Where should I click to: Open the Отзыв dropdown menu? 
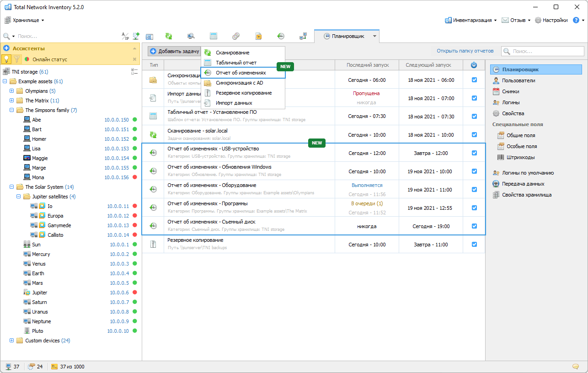[516, 20]
